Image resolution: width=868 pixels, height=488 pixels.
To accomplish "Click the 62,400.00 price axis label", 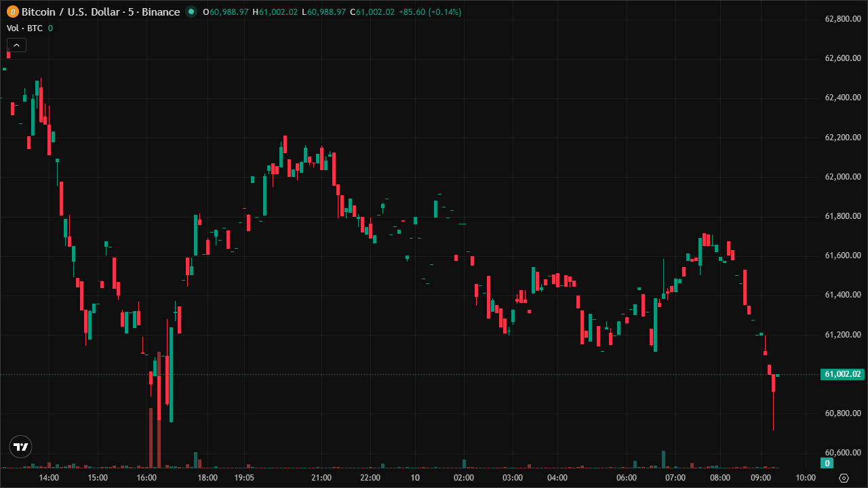I will pos(843,98).
